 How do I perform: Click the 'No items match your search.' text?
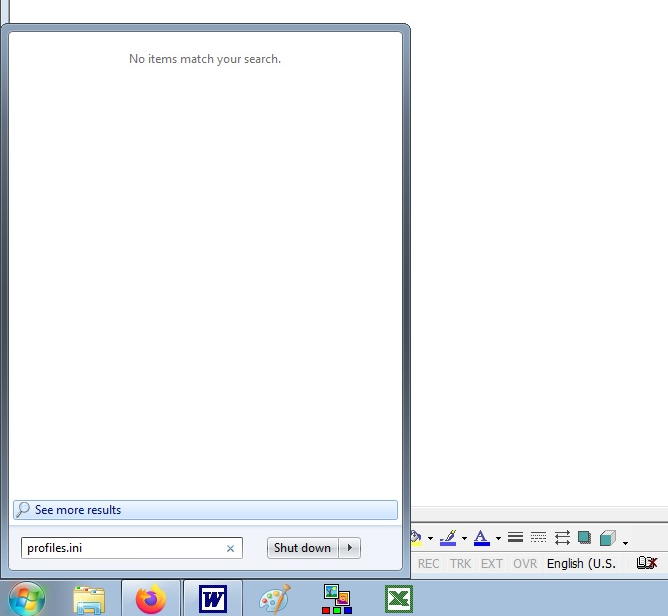click(x=205, y=59)
